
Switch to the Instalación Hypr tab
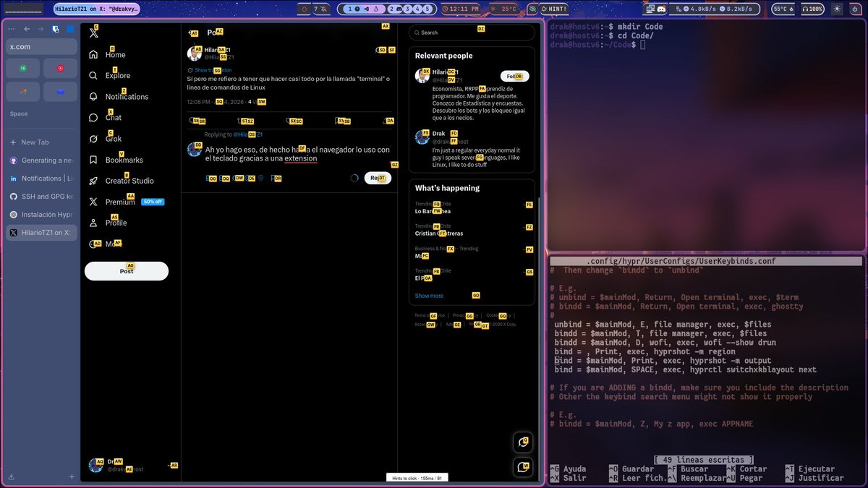tap(41, 215)
